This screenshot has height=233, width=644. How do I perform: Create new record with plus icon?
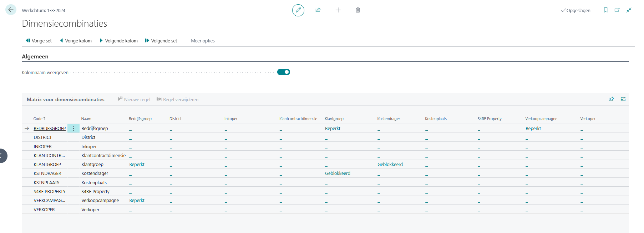click(338, 10)
